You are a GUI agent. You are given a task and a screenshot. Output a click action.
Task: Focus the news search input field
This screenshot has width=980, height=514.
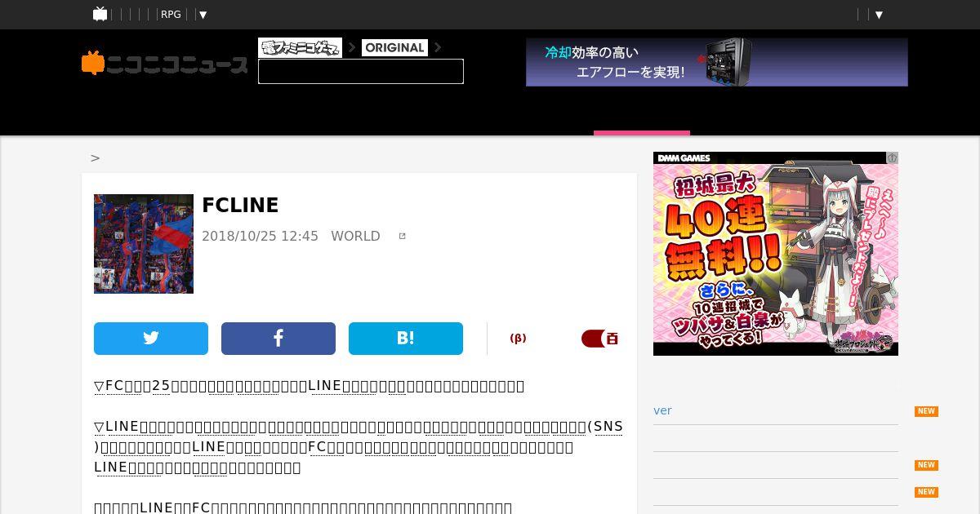(x=361, y=72)
